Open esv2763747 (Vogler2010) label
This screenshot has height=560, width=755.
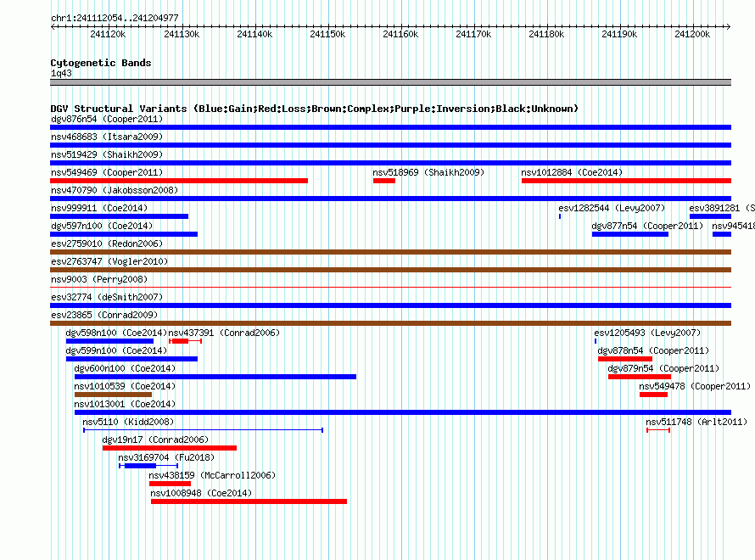pos(109,261)
